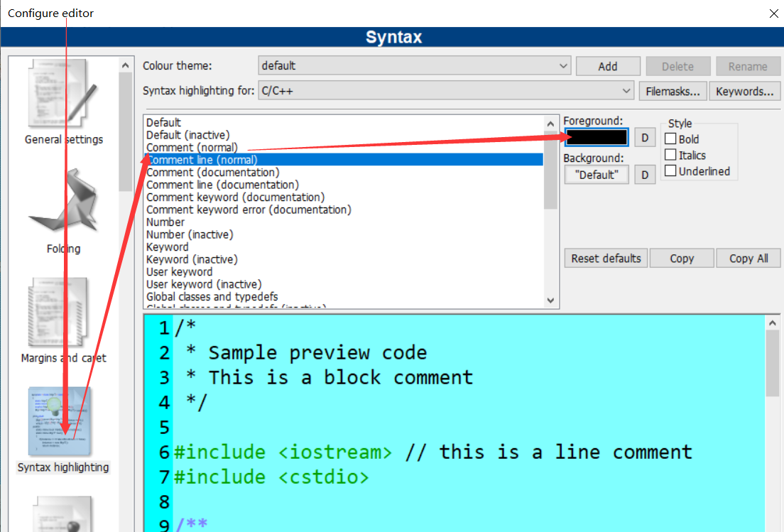Click the Add theme button
784x532 pixels.
(608, 67)
